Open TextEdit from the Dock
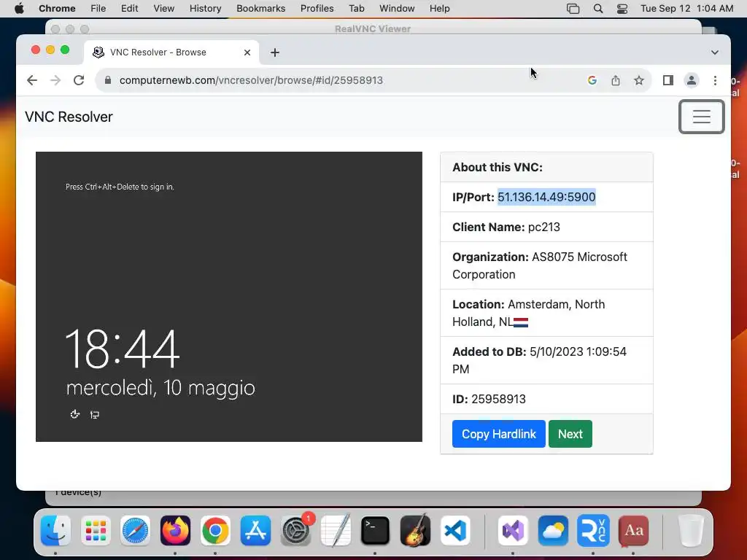747x560 pixels. point(336,531)
